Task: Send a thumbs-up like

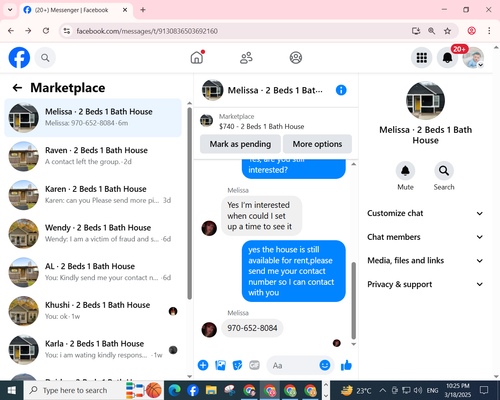Action: coord(346,365)
